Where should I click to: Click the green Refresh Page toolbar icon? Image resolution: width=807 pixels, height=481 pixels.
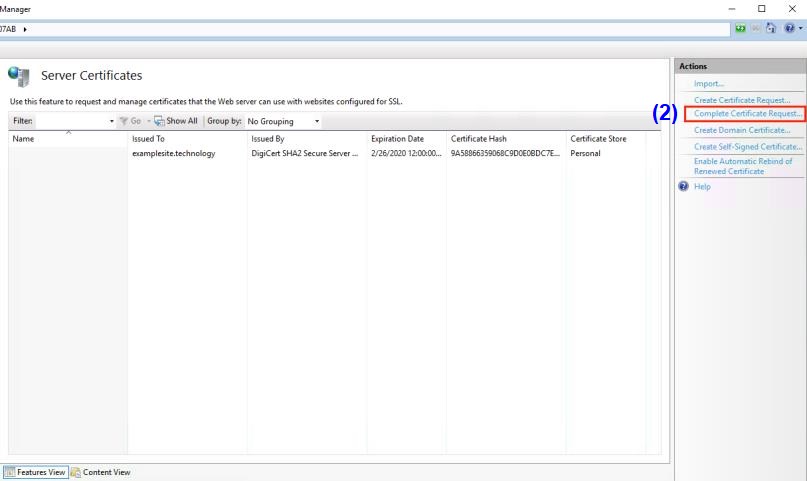pos(740,28)
